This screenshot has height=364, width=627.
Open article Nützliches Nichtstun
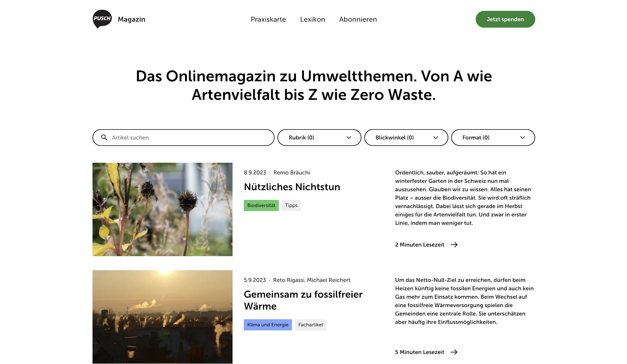pyautogui.click(x=292, y=187)
